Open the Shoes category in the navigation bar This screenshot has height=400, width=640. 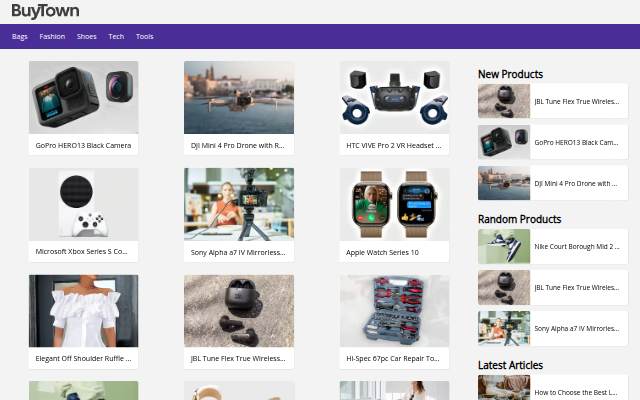(x=87, y=36)
